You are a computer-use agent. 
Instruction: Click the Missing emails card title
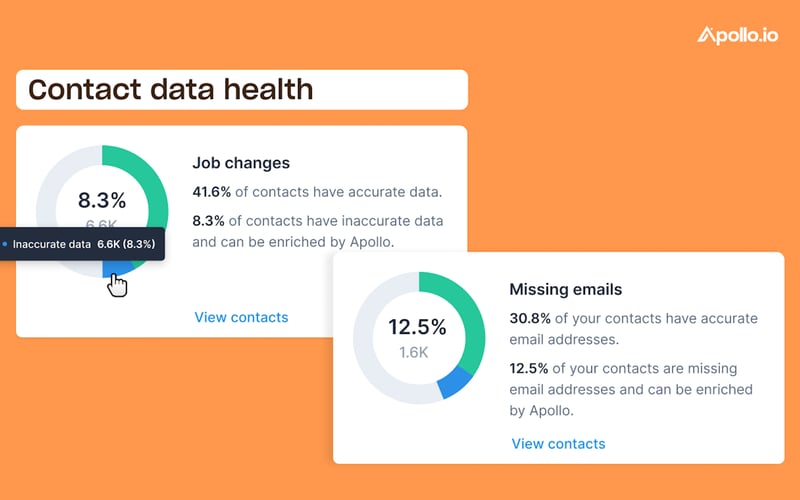coord(565,289)
